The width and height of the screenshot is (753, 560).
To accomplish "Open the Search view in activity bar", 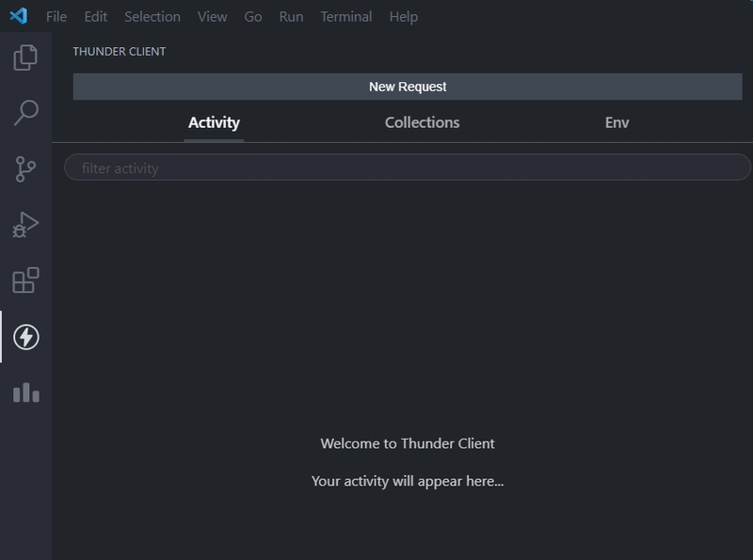I will click(x=26, y=113).
